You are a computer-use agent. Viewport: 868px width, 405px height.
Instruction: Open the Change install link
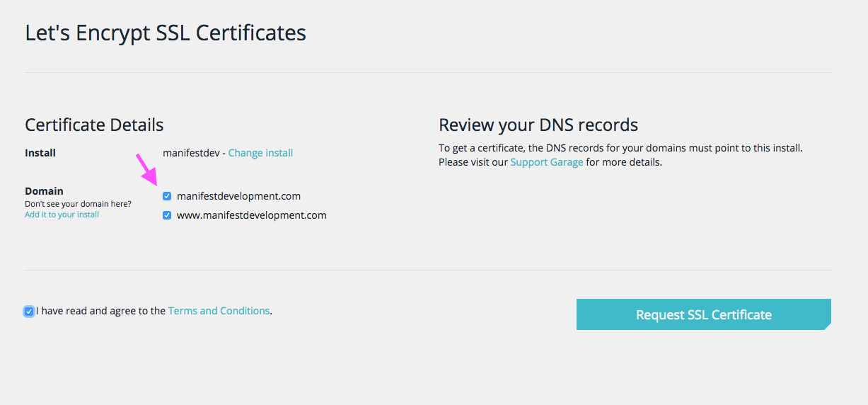[260, 153]
